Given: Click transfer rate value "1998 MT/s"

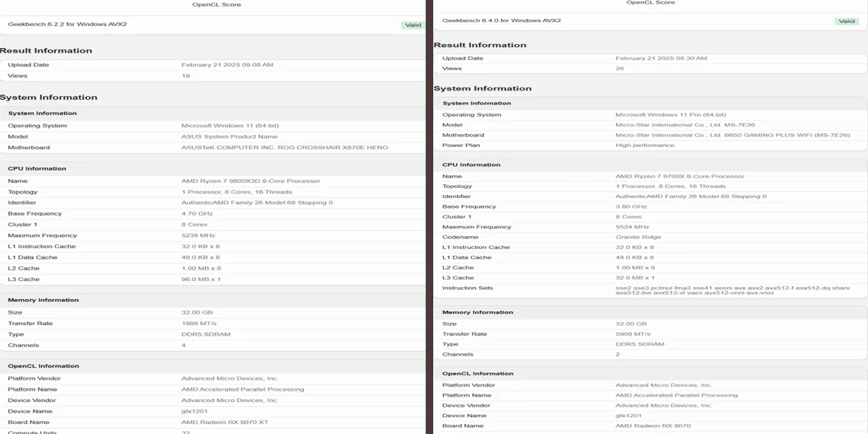Looking at the screenshot, I should 199,324.
